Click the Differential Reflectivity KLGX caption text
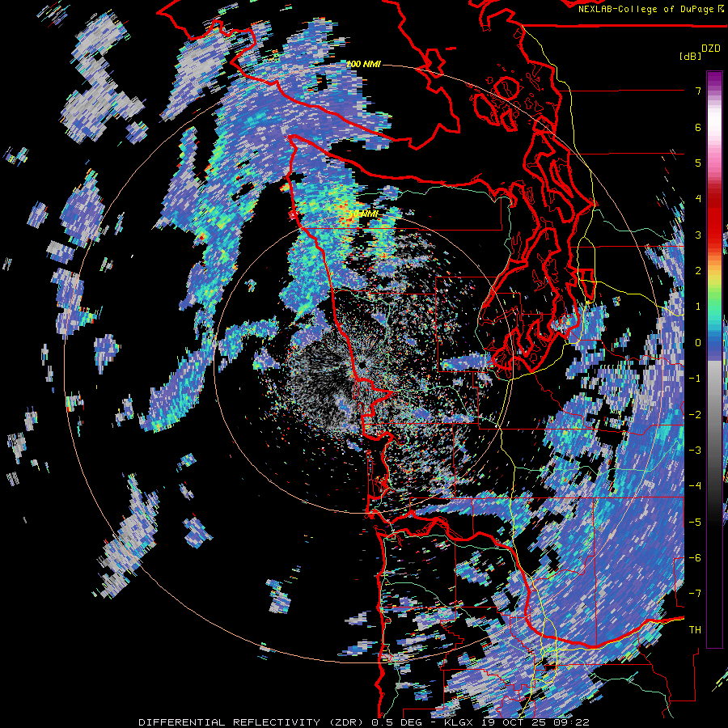 tap(364, 722)
